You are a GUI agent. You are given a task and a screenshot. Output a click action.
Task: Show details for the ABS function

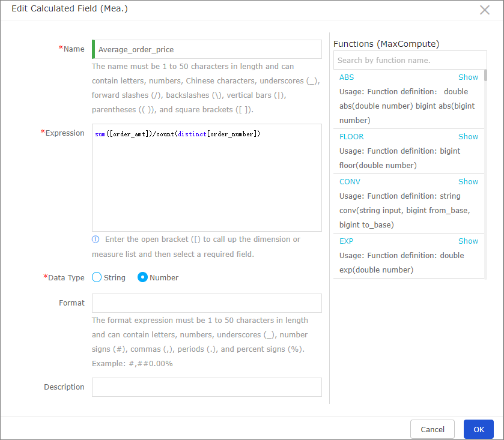pyautogui.click(x=468, y=77)
